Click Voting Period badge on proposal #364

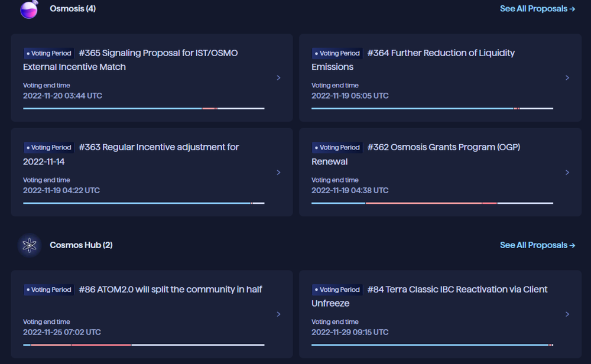337,53
